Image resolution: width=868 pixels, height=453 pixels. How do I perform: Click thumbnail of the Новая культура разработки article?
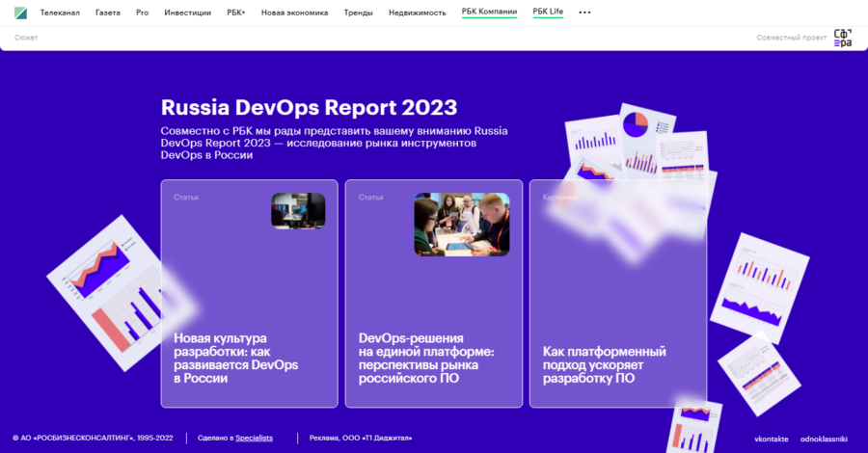298,211
